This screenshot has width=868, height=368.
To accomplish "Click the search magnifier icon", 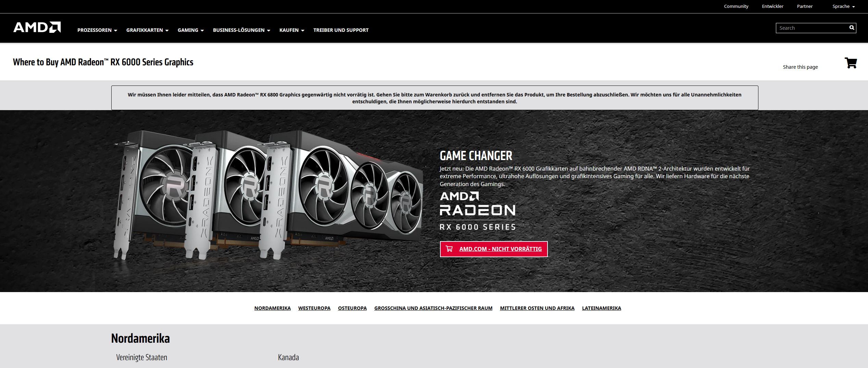I will pyautogui.click(x=852, y=28).
